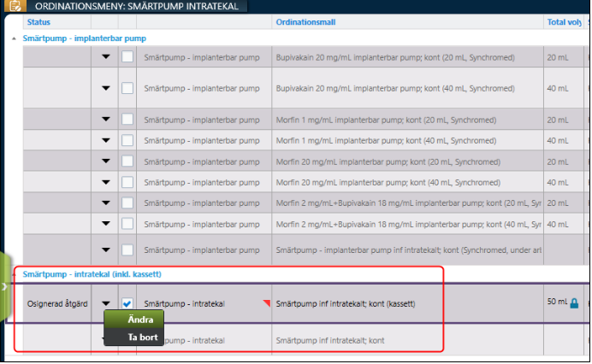Open dropdown arrow for Morfin 1 mg/mL 20 mL row

coord(106,119)
